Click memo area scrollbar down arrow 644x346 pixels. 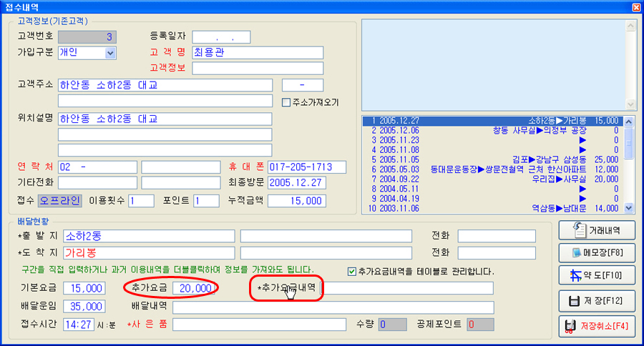631,104
